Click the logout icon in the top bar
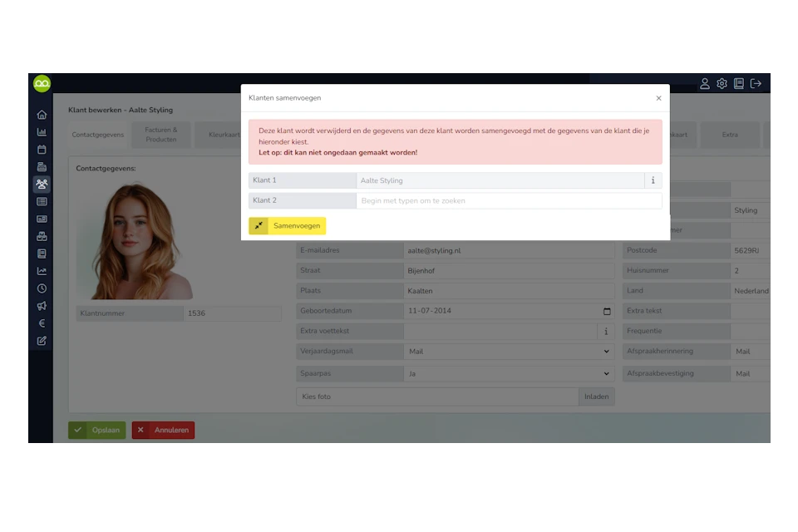 (756, 83)
